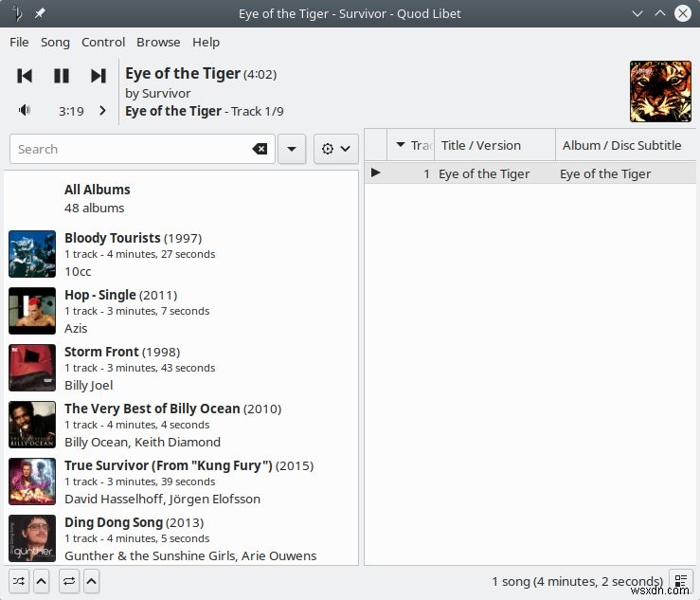Screen dimensions: 700x600
Task: Sort by Album / Disc Subtitle column
Action: pos(625,145)
